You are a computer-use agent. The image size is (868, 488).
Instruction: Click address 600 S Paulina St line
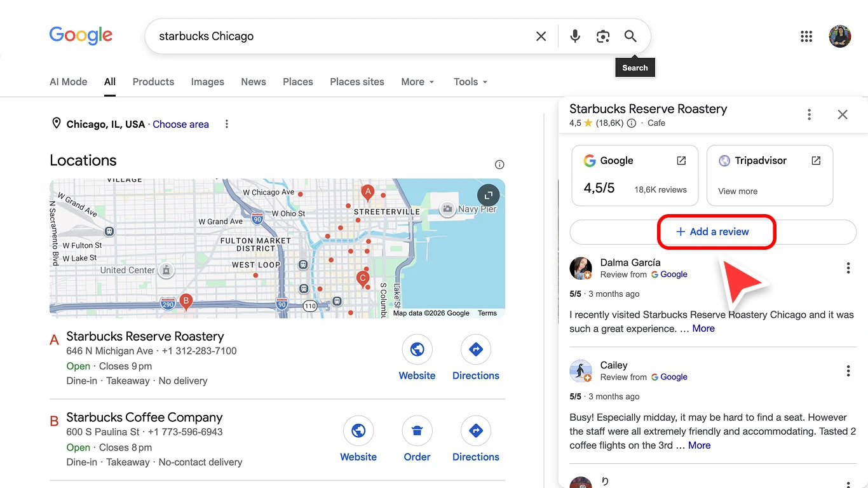(x=103, y=432)
